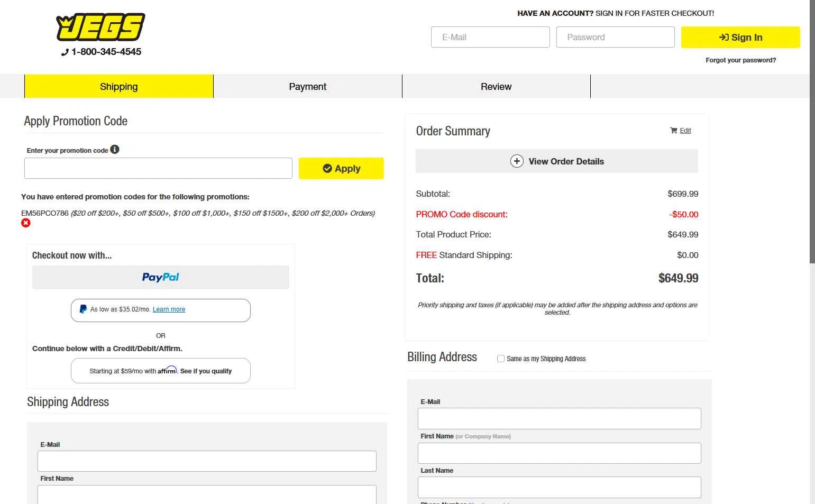The image size is (815, 504).
Task: Open PayPal Learn more link
Action: [x=169, y=309]
